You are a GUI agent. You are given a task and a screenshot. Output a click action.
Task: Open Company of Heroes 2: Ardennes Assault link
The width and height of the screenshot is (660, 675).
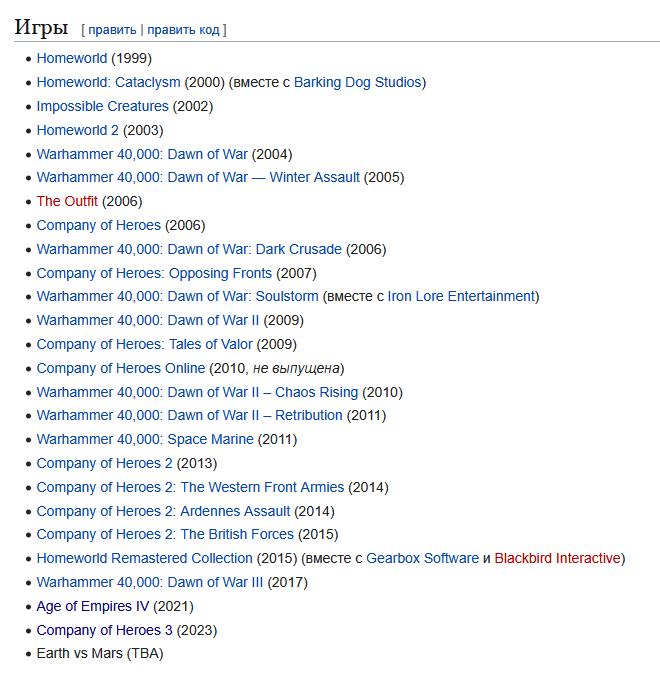pos(163,511)
